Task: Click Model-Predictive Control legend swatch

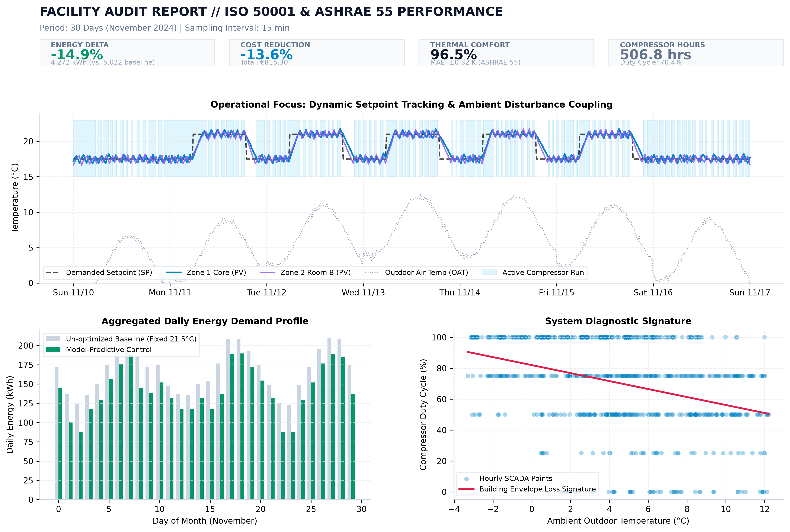Action: point(53,349)
